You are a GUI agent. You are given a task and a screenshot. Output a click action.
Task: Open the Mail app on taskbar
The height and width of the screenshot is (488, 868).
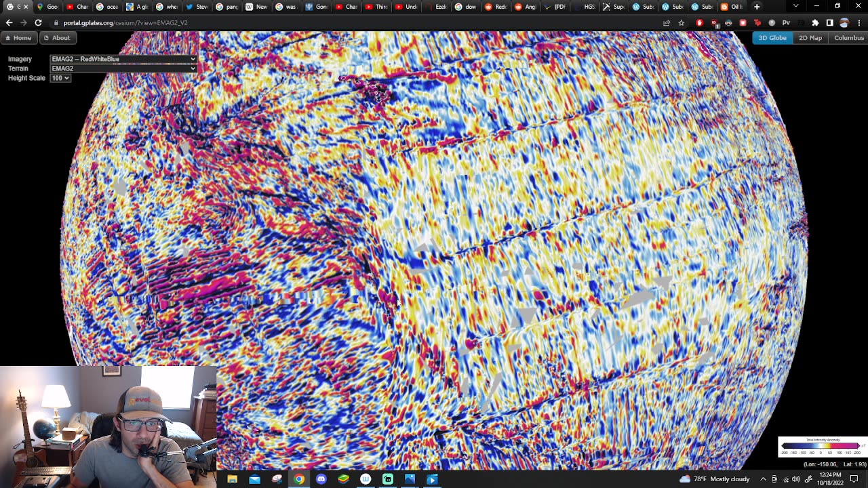(x=254, y=479)
